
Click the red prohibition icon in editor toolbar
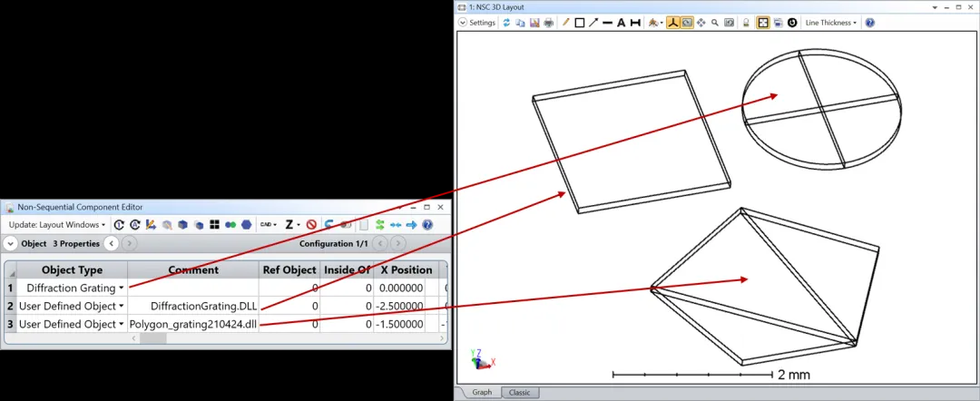[x=311, y=224]
